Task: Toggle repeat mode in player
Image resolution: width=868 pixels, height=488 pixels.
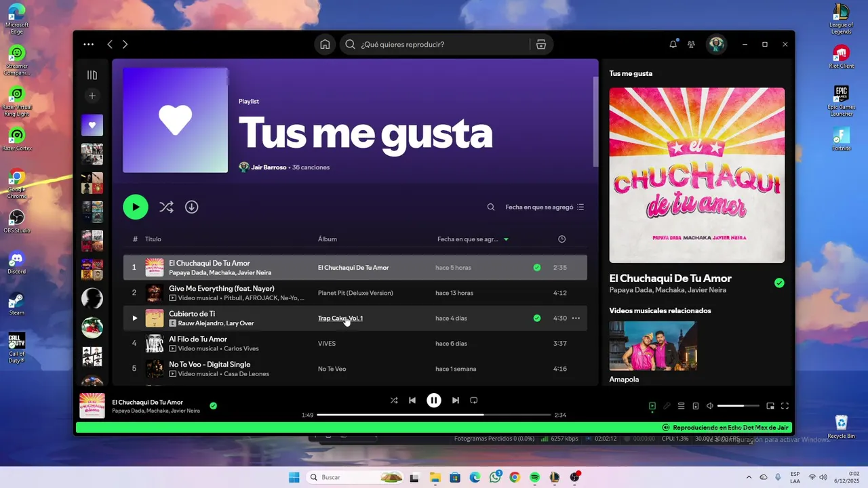Action: tap(474, 401)
